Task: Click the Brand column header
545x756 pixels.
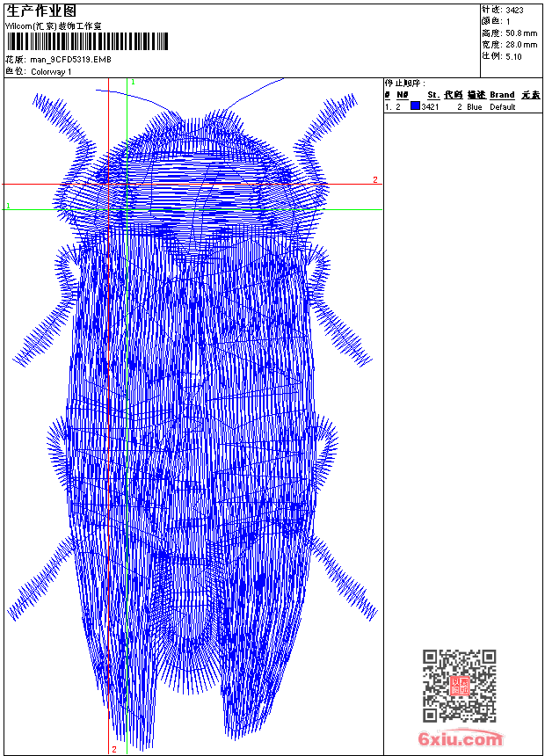Action: [502, 94]
